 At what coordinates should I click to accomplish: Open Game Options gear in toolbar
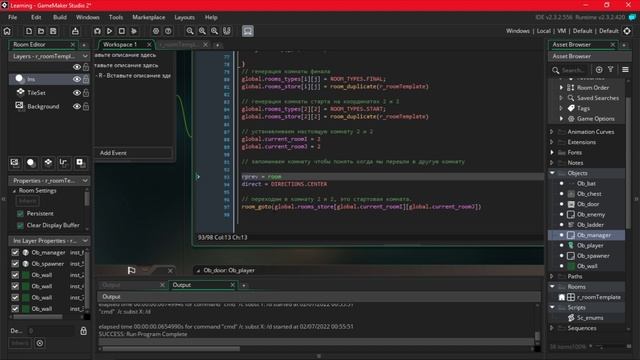(x=156, y=31)
